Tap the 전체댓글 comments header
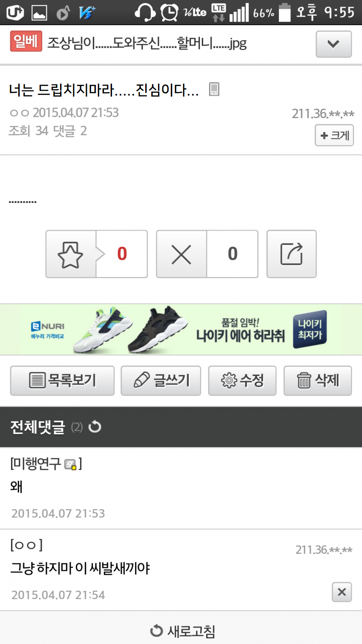362x644 pixels. click(x=37, y=427)
